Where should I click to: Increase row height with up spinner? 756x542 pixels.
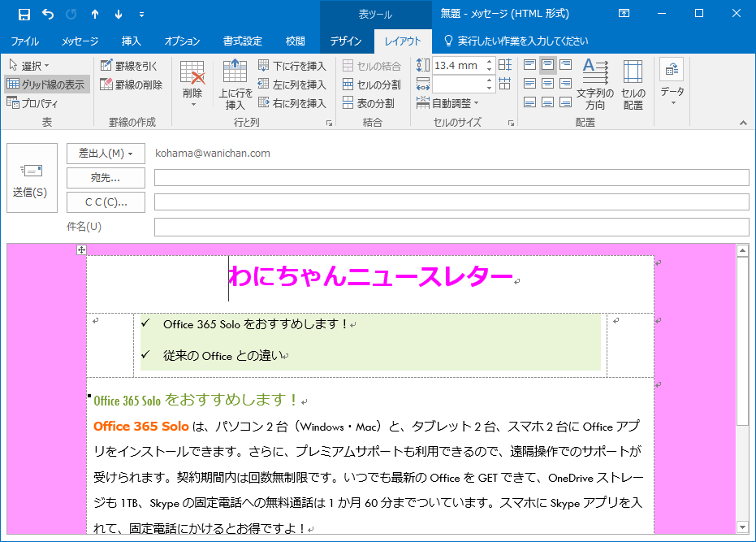pyautogui.click(x=490, y=62)
